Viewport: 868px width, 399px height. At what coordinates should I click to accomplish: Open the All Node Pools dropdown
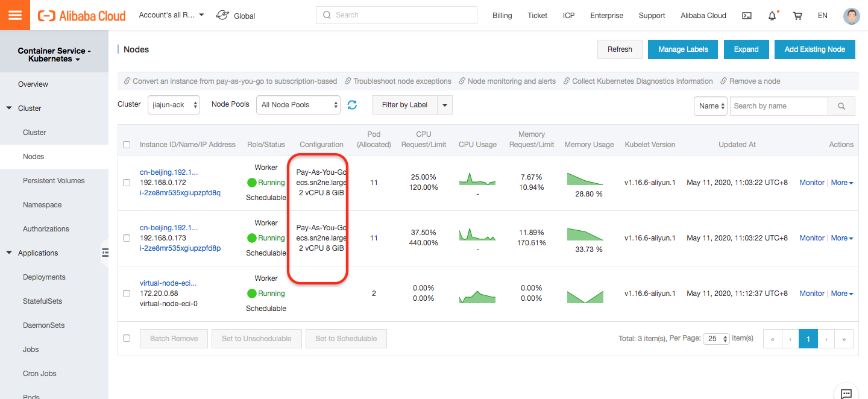pyautogui.click(x=298, y=105)
